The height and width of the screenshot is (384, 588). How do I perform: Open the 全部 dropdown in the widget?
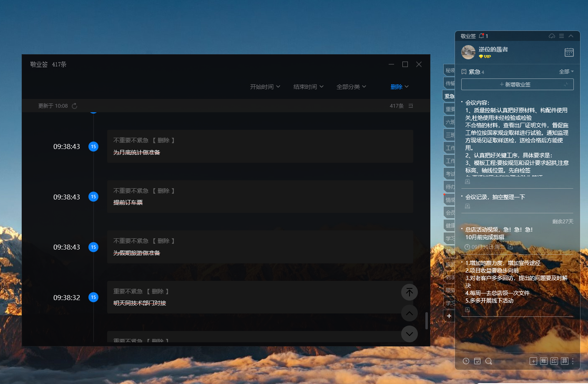click(x=566, y=72)
